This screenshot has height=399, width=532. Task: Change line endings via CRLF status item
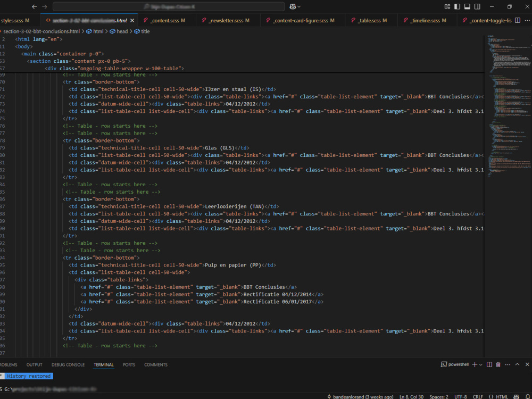478,396
